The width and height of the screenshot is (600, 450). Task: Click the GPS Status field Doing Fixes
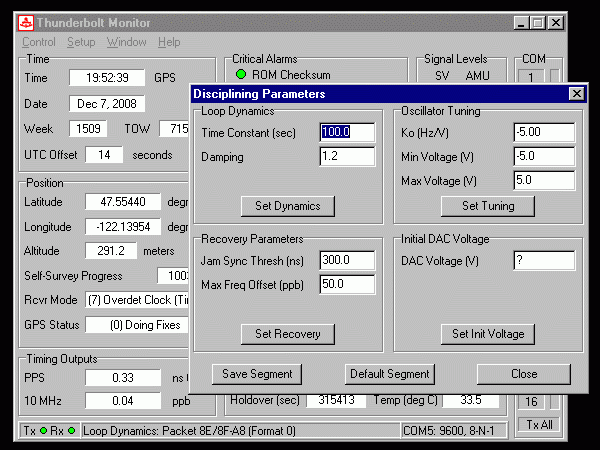pos(137,325)
